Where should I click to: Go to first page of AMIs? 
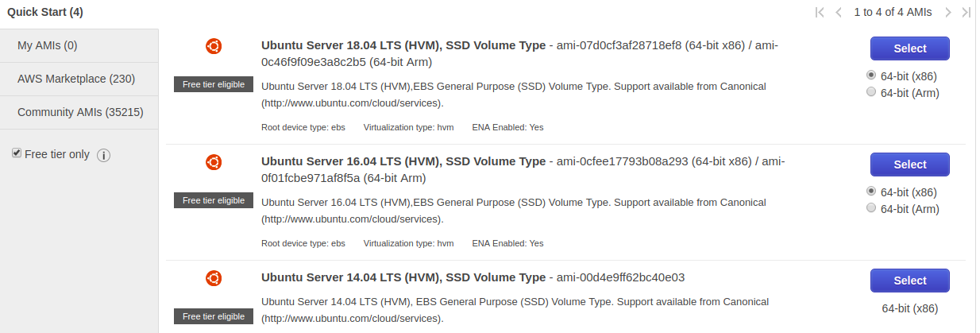point(820,12)
